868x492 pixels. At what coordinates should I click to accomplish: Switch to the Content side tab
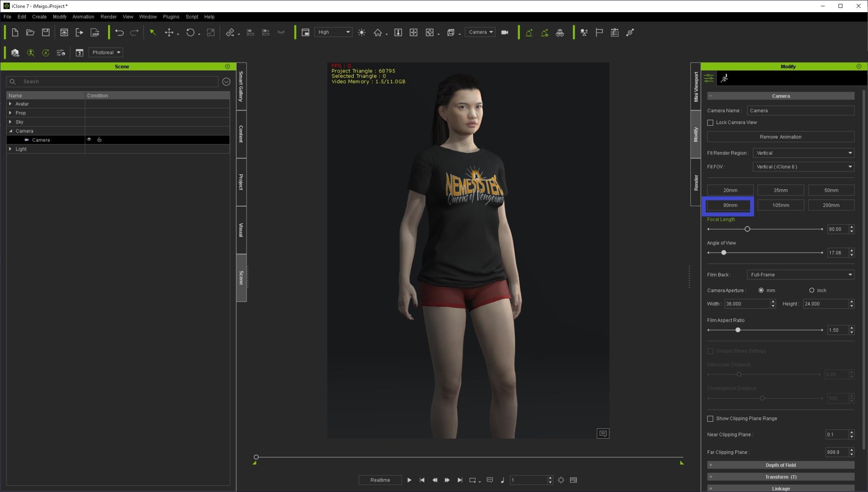pyautogui.click(x=241, y=134)
